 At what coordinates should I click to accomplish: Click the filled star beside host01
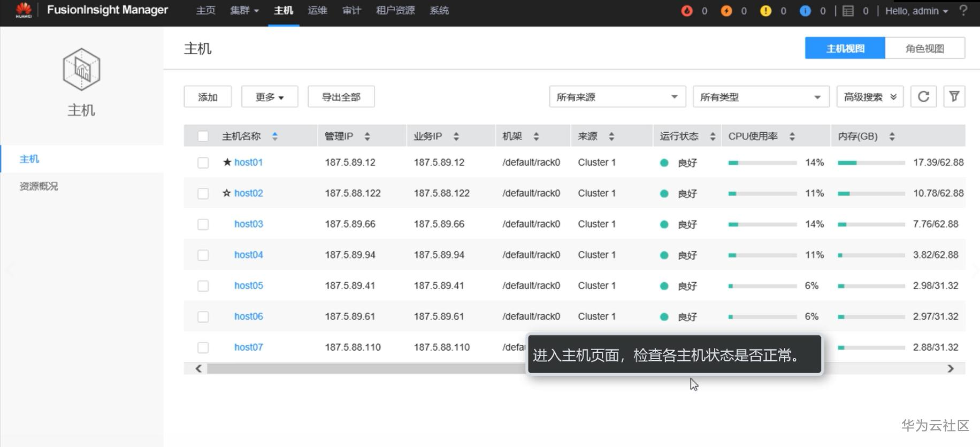[x=227, y=162]
